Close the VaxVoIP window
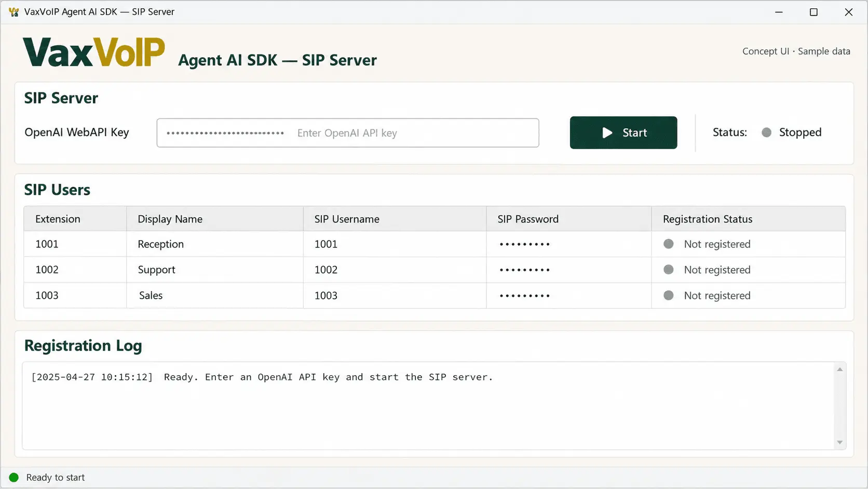This screenshot has height=489, width=868. [x=849, y=12]
